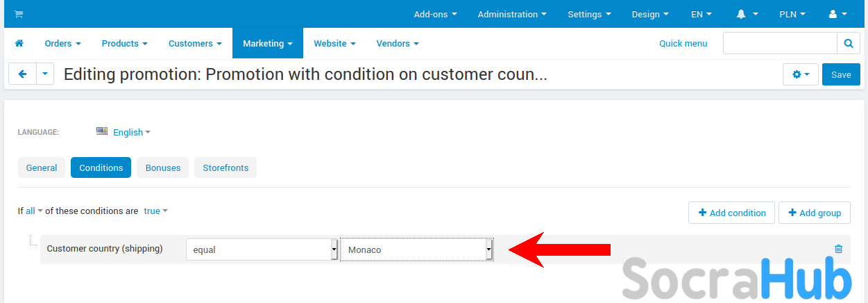Image resolution: width=868 pixels, height=303 pixels.
Task: Toggle the 'true' conditions selector
Action: point(155,211)
